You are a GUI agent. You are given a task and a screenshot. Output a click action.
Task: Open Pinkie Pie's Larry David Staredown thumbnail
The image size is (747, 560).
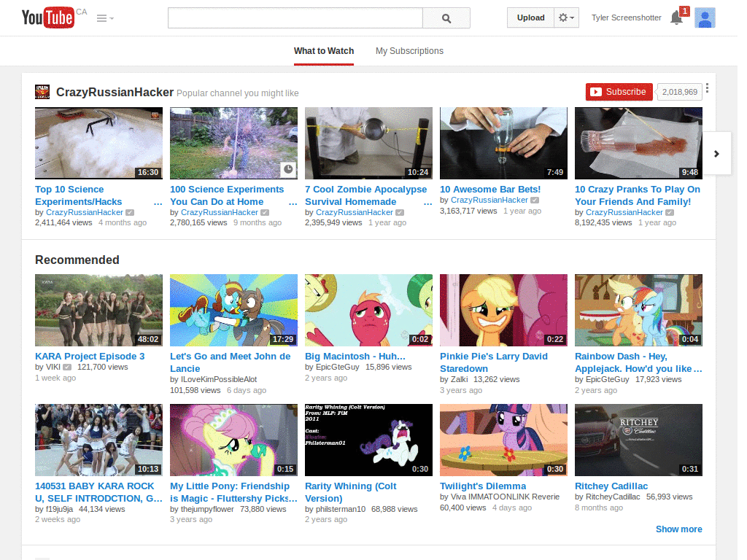[x=503, y=310]
